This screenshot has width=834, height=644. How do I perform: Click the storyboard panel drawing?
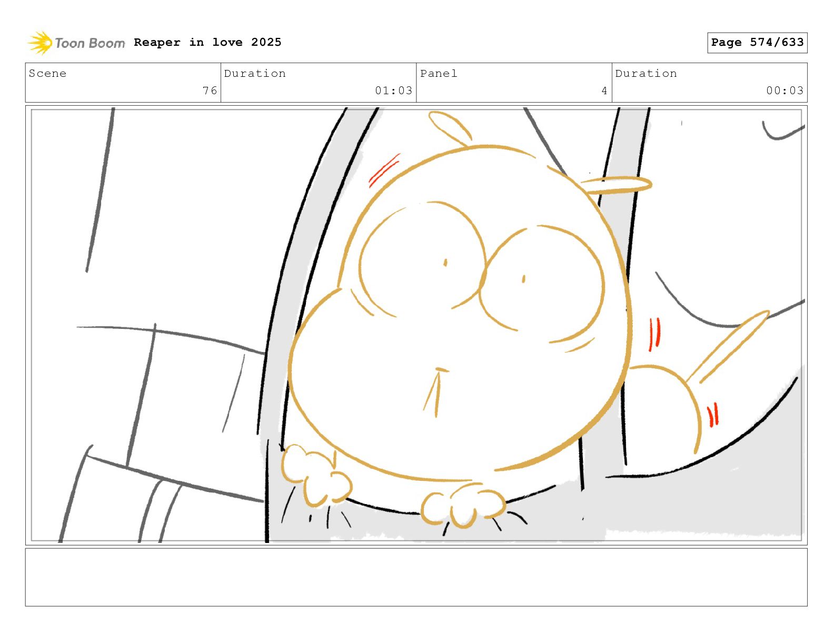point(416,325)
